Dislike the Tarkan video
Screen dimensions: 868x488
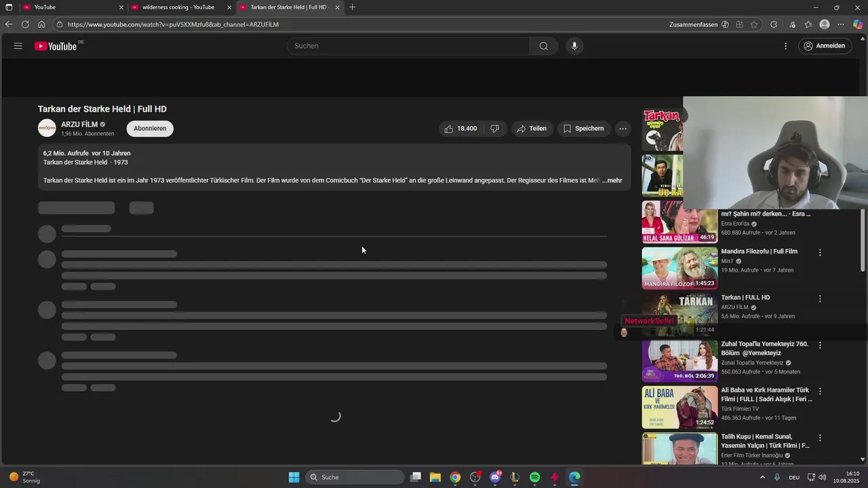pyautogui.click(x=495, y=129)
